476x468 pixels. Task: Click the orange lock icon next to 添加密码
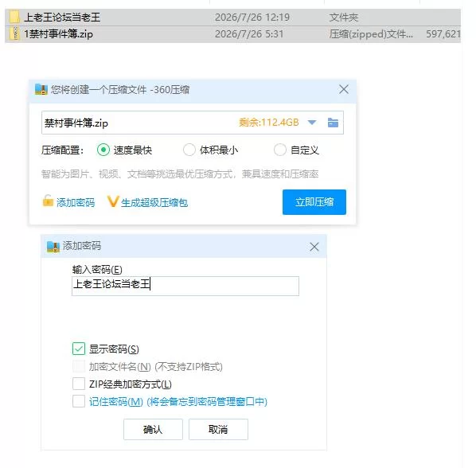48,201
